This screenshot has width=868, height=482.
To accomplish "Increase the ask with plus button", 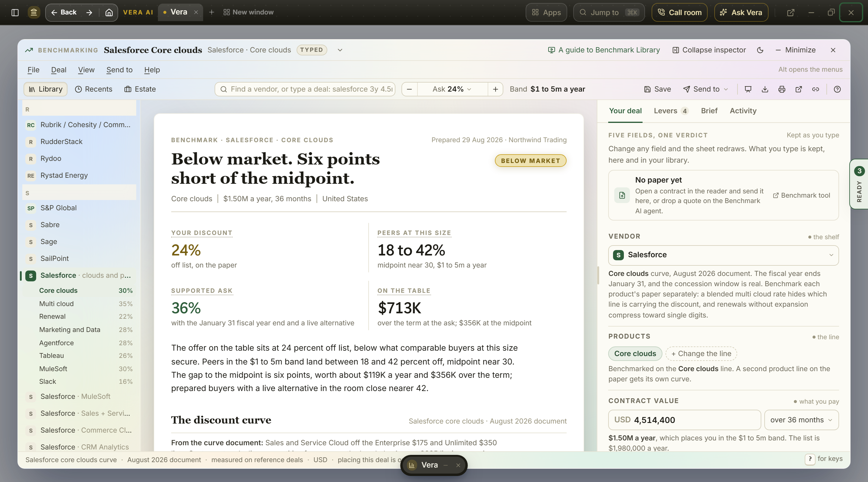I will (x=495, y=89).
